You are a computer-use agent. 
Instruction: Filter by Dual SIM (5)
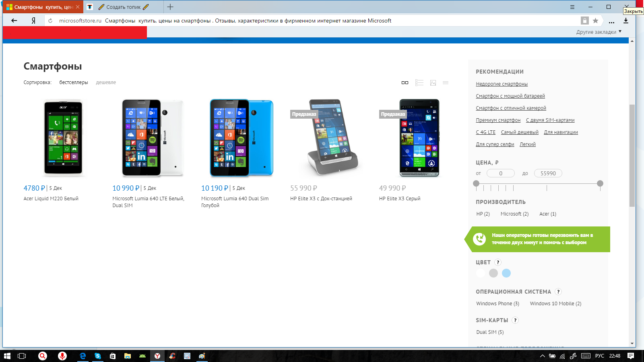point(490,332)
